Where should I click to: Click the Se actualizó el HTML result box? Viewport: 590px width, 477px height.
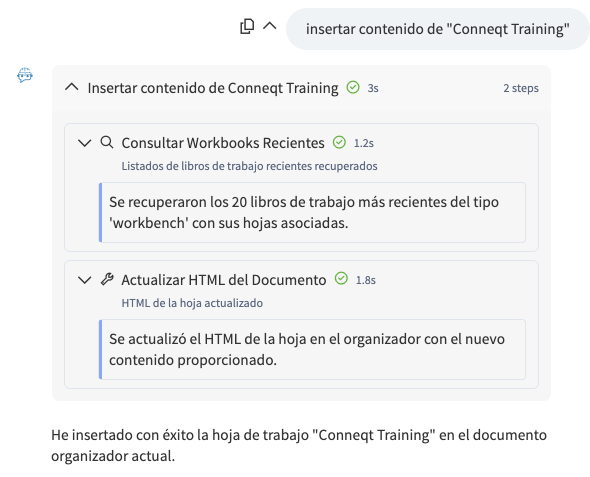tap(312, 349)
